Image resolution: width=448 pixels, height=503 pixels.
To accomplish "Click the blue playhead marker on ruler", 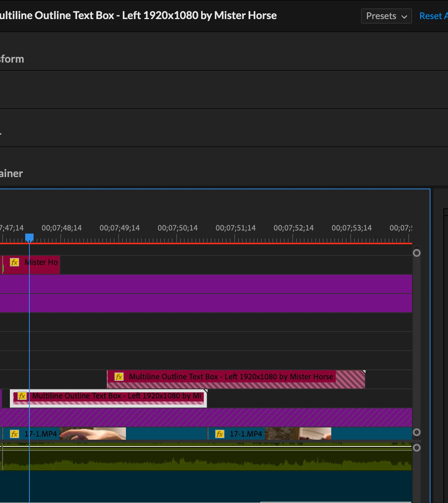I will (29, 238).
